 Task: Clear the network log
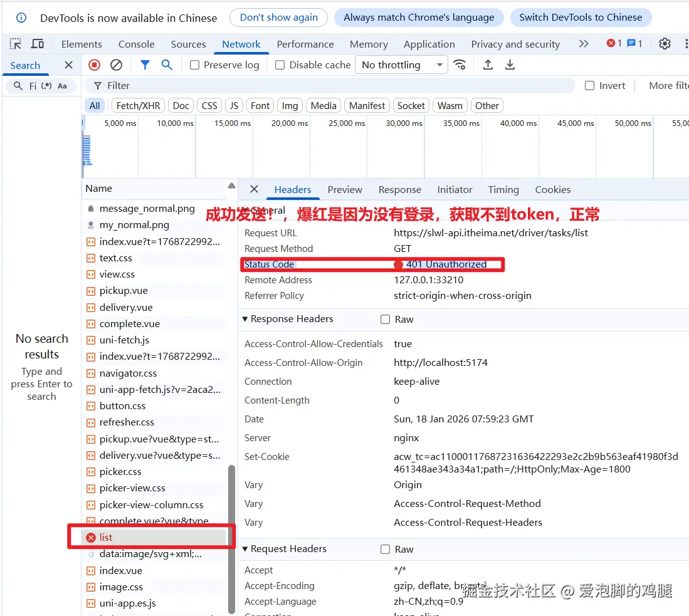[x=116, y=65]
